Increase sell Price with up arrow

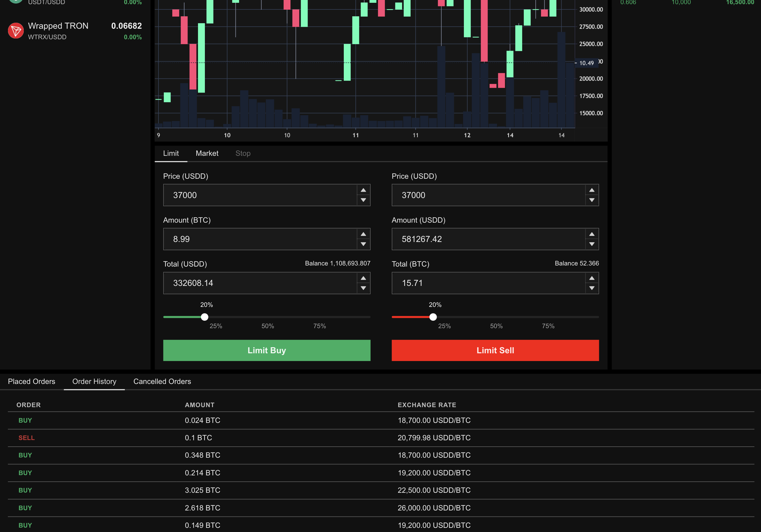592,190
